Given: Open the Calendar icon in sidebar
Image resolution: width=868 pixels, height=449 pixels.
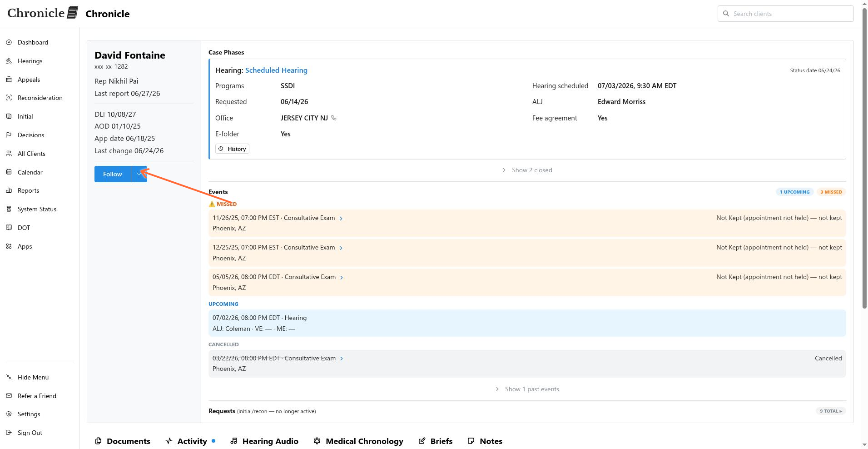Looking at the screenshot, I should [x=9, y=172].
